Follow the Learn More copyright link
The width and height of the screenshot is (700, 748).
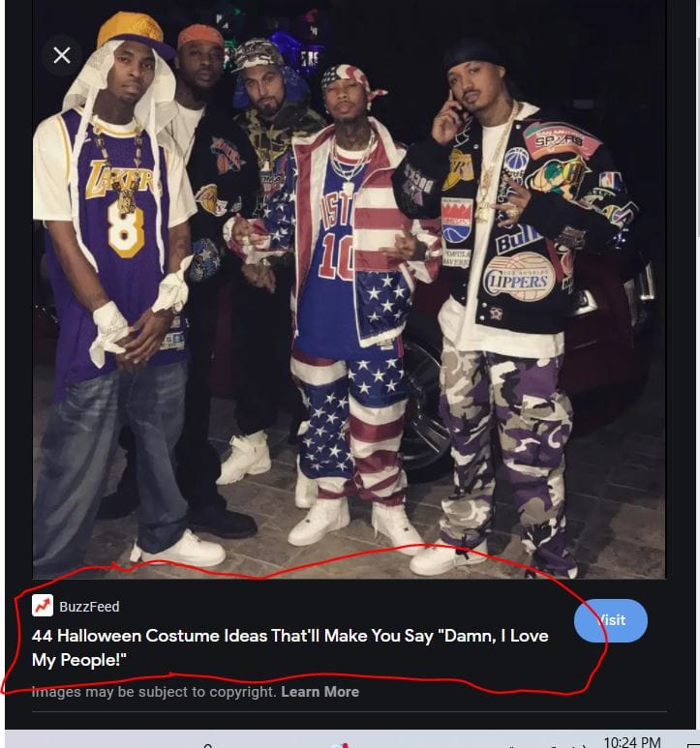[320, 692]
